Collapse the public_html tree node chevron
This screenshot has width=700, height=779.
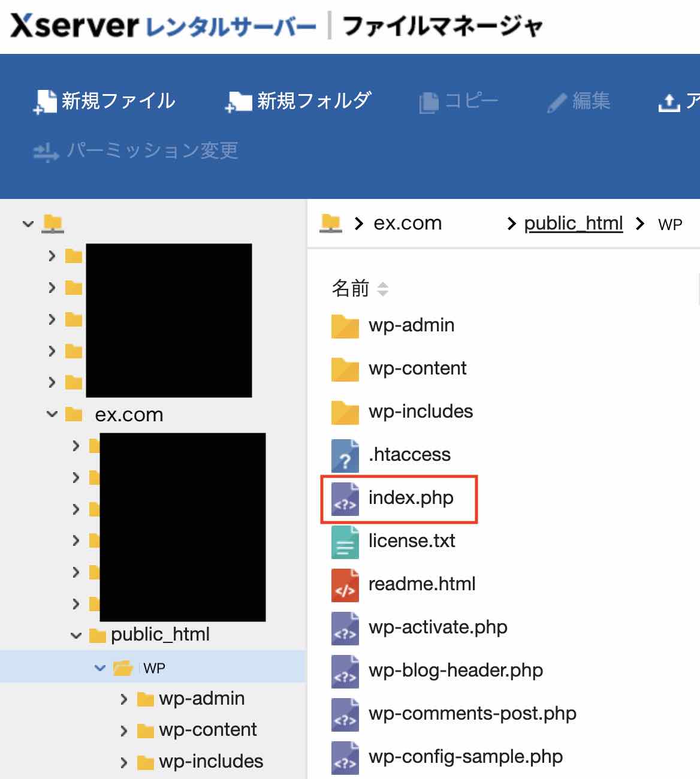[x=76, y=635]
